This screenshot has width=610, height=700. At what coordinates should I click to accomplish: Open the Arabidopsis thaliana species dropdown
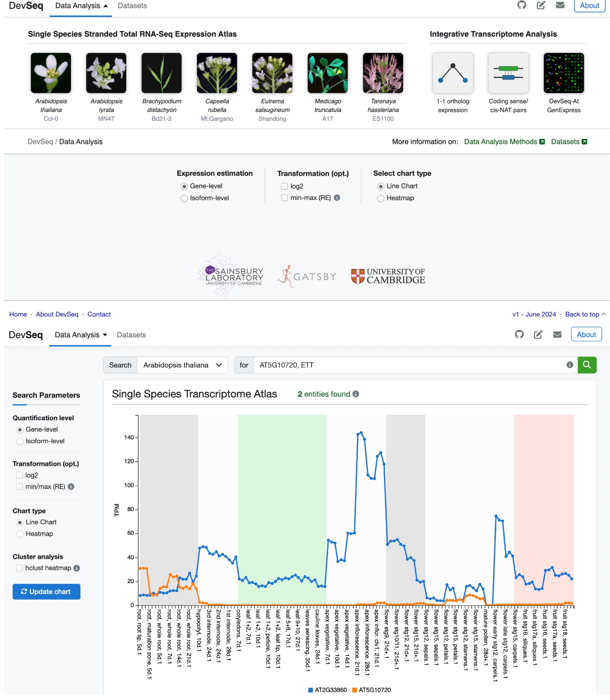182,365
